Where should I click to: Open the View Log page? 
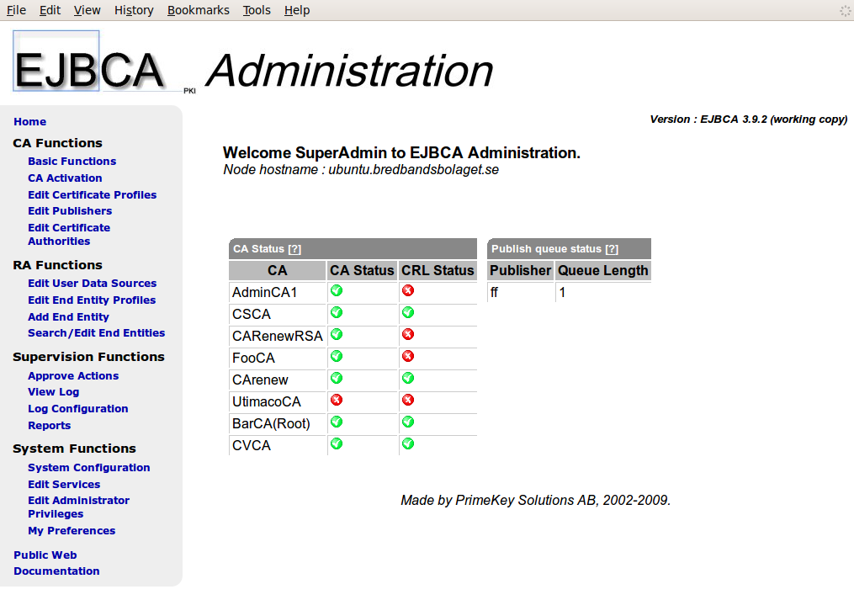click(53, 391)
